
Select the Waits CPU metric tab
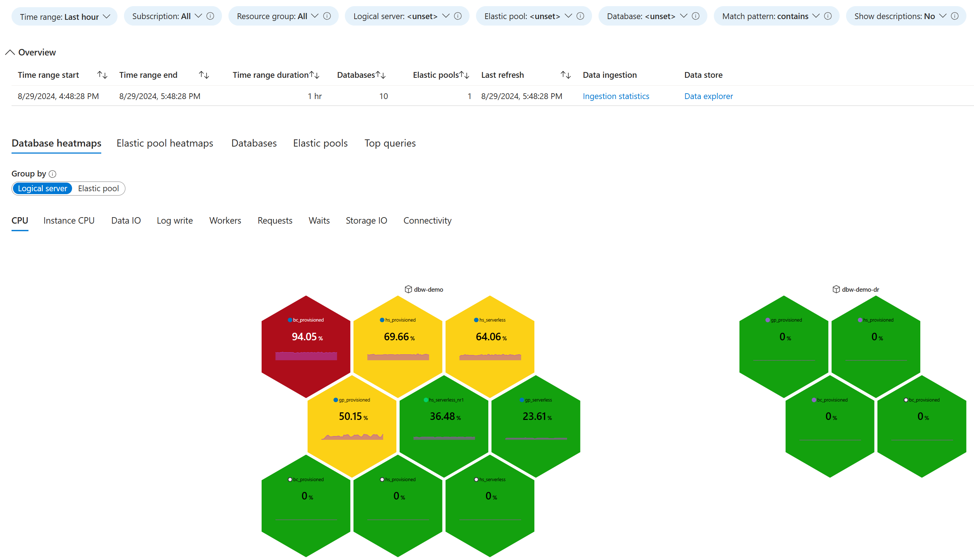[x=319, y=220]
